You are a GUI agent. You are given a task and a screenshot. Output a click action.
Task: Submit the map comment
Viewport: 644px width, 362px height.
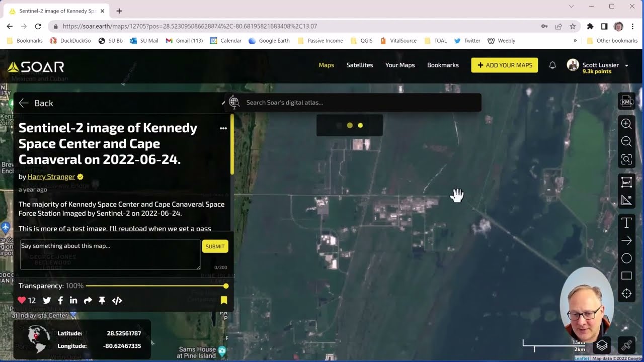pos(215,246)
